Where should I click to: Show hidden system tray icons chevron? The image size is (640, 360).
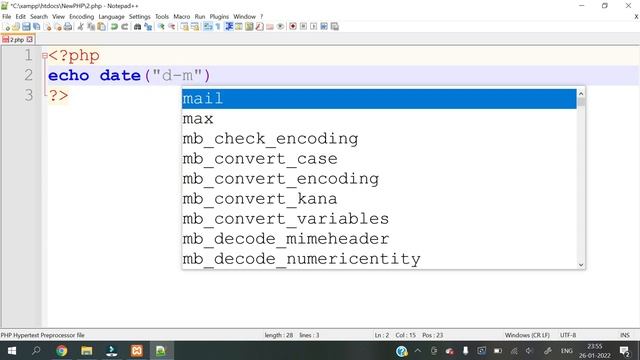click(x=418, y=351)
